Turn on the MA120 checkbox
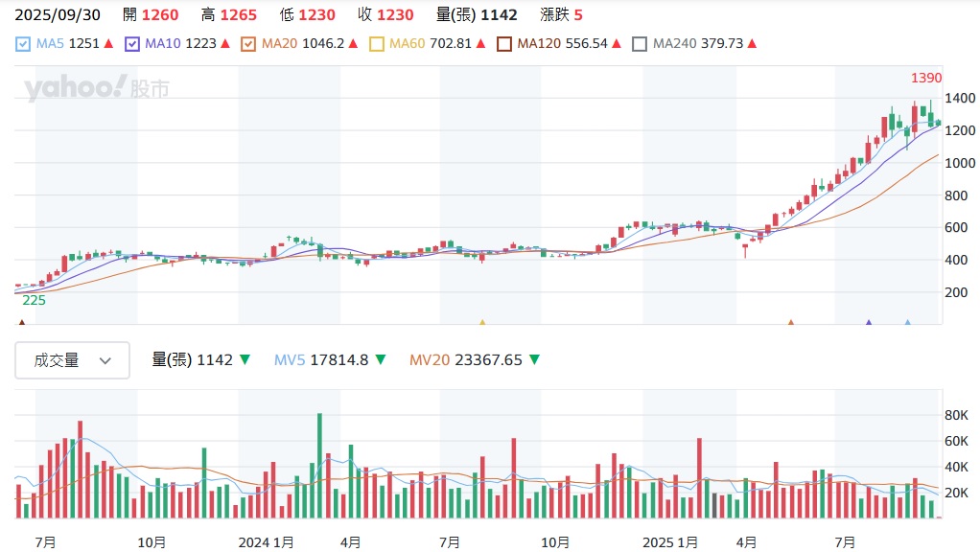980x552 pixels. [504, 43]
